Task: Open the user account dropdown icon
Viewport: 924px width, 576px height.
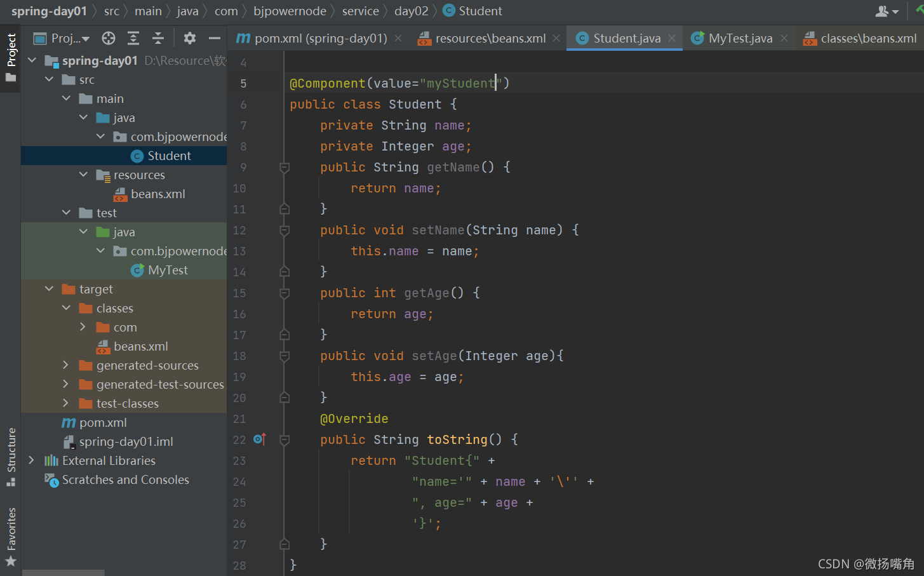Action: pyautogui.click(x=887, y=11)
